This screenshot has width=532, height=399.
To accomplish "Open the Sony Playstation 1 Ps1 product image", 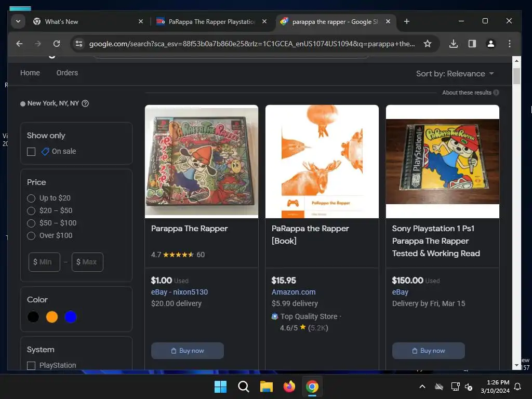I will (x=443, y=162).
